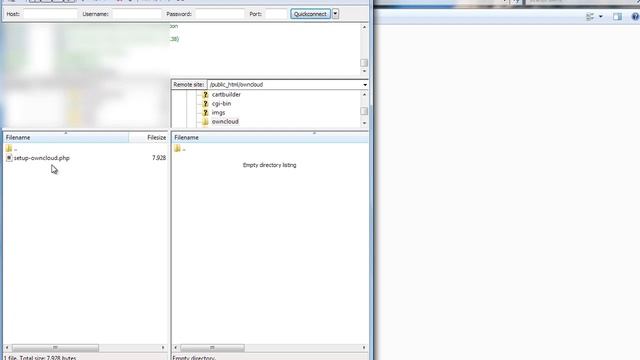Viewport: 640px width, 360px height.
Task: Click the remote tree scrollbar thumb
Action: pyautogui.click(x=364, y=111)
